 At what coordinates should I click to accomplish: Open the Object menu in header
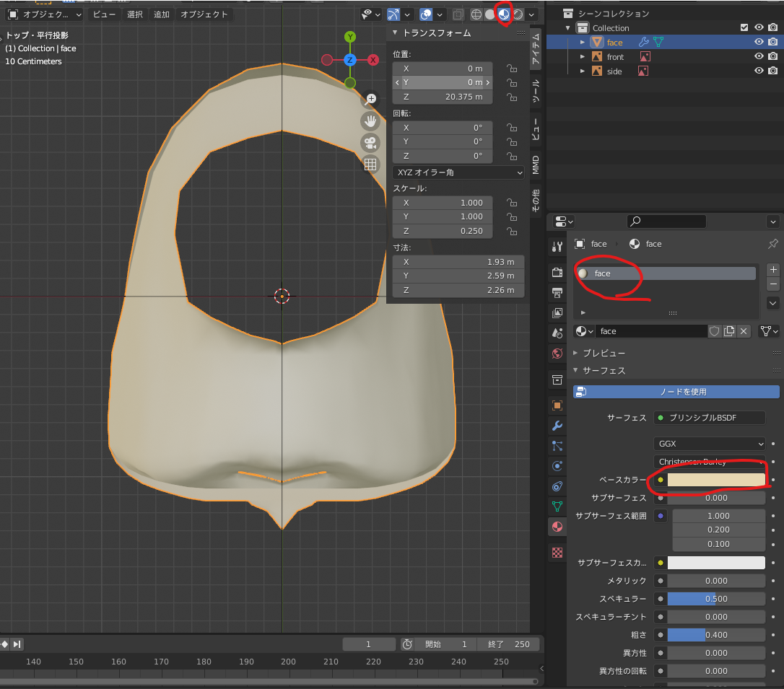click(204, 14)
